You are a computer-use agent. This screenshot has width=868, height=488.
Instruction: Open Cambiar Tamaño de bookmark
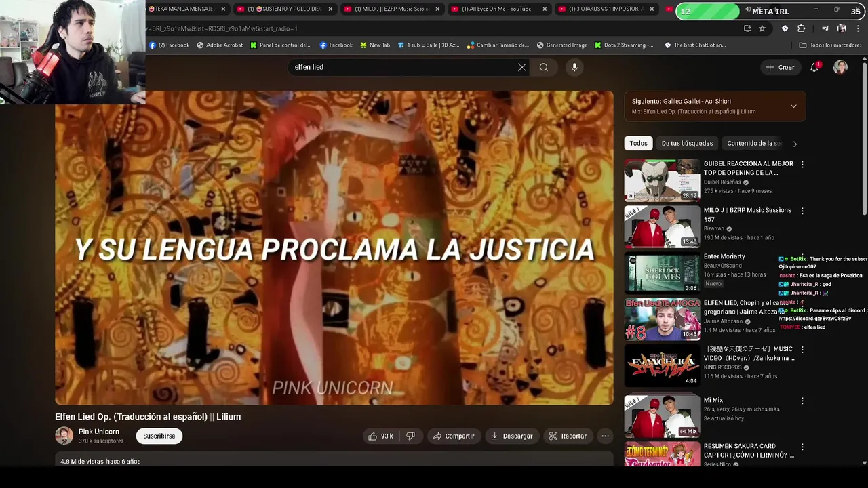click(x=497, y=45)
